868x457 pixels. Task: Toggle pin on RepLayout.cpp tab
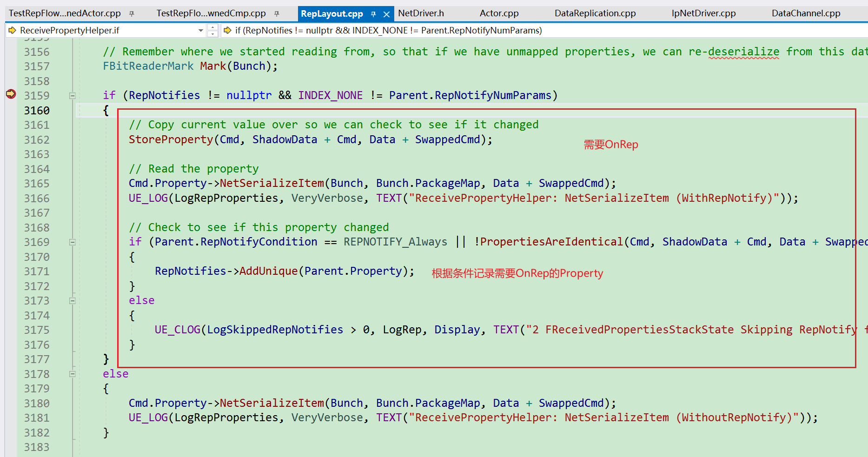point(373,14)
